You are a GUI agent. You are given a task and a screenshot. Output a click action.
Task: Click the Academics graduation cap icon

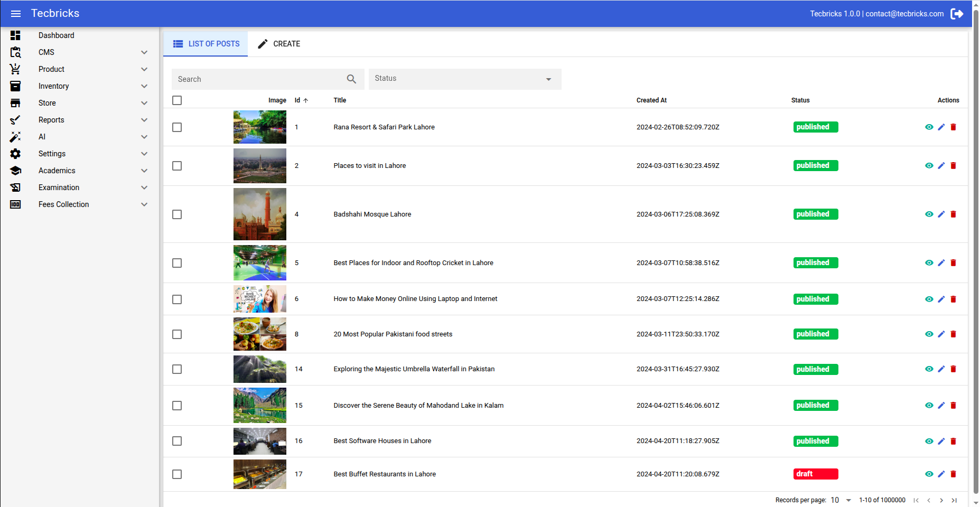pyautogui.click(x=15, y=171)
